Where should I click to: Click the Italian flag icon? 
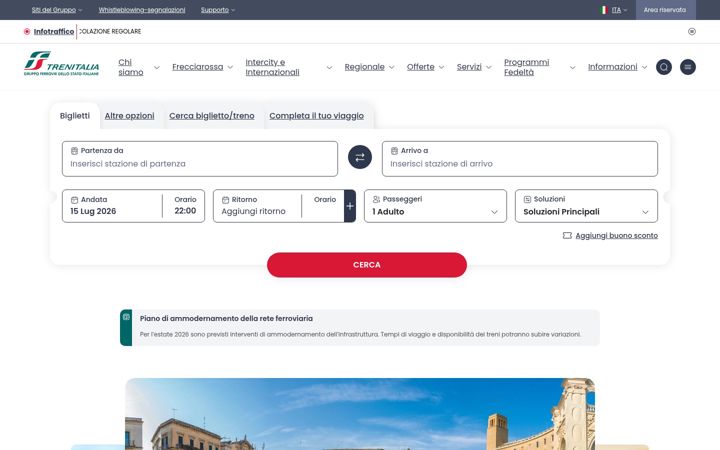tap(604, 10)
